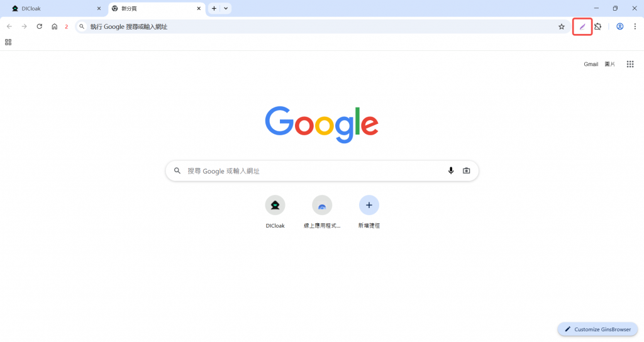This screenshot has width=644, height=342.
Task: Open the DICloak shortcut tile
Action: [x=275, y=212]
